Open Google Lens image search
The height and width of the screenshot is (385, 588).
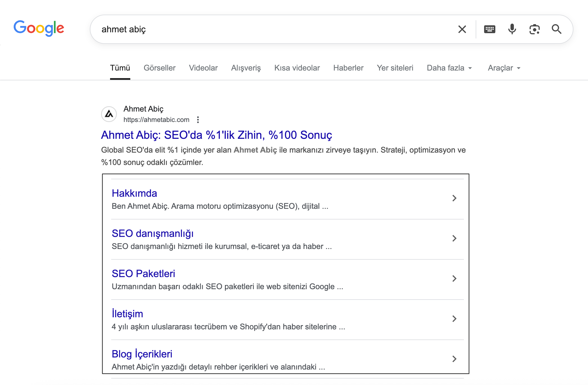tap(534, 29)
